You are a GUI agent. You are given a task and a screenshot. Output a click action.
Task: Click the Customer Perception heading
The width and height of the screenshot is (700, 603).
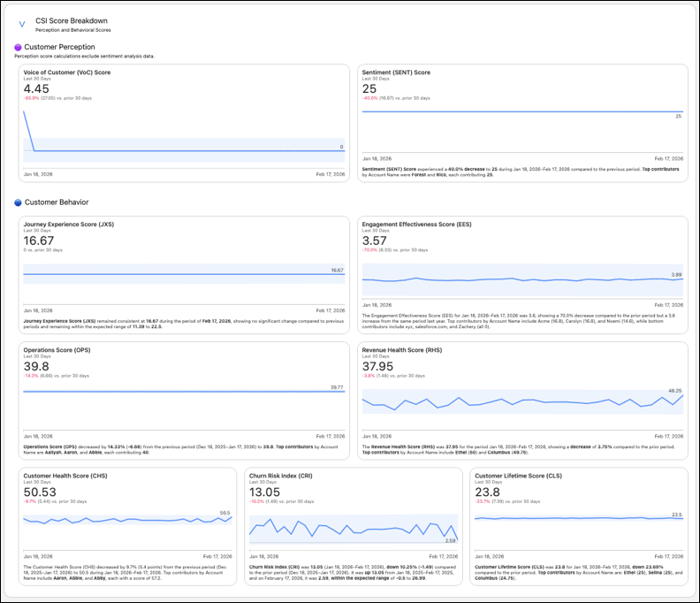(59, 47)
